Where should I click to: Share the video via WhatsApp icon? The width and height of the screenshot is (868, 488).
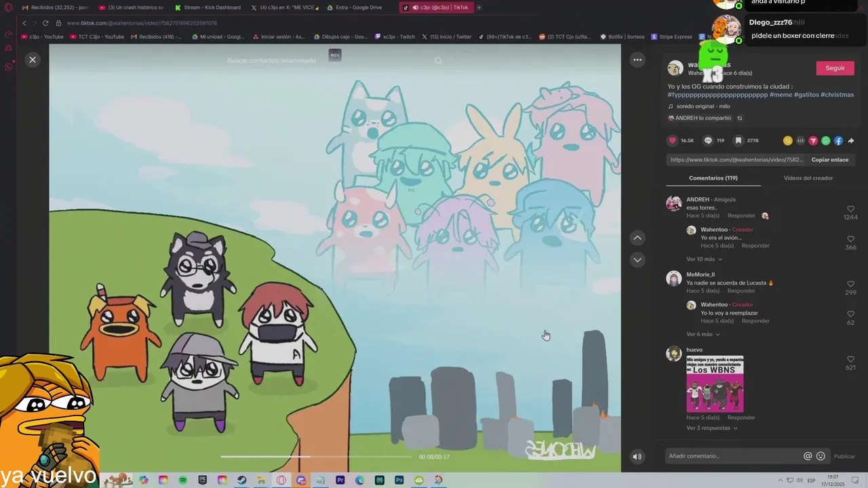pyautogui.click(x=825, y=140)
